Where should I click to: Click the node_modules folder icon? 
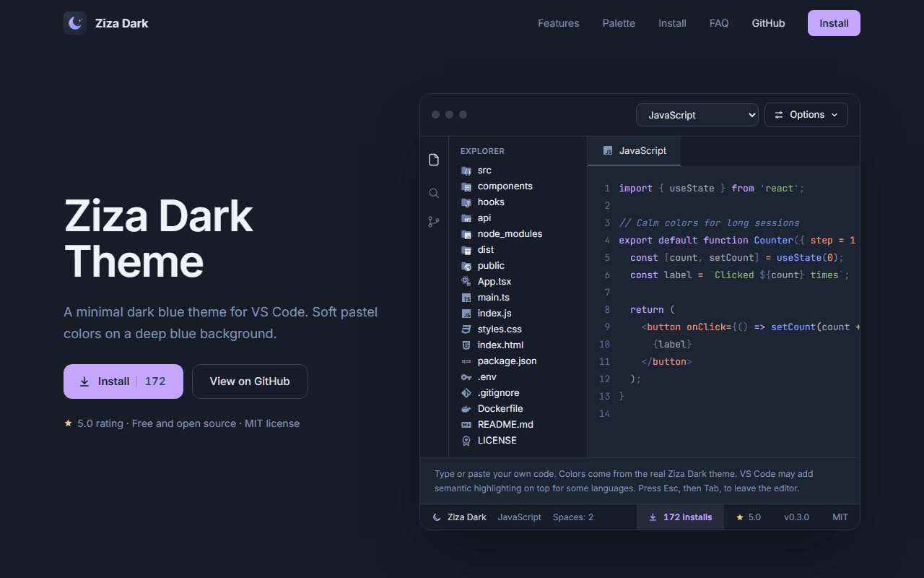[466, 234]
